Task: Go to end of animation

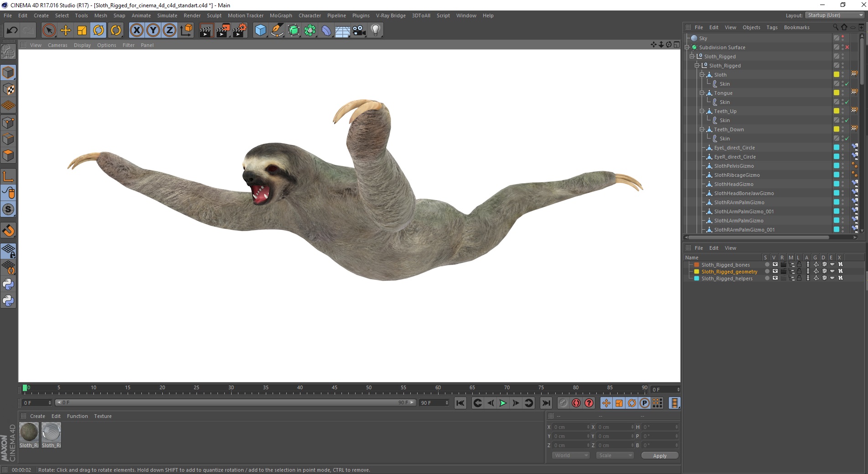Action: coord(546,403)
